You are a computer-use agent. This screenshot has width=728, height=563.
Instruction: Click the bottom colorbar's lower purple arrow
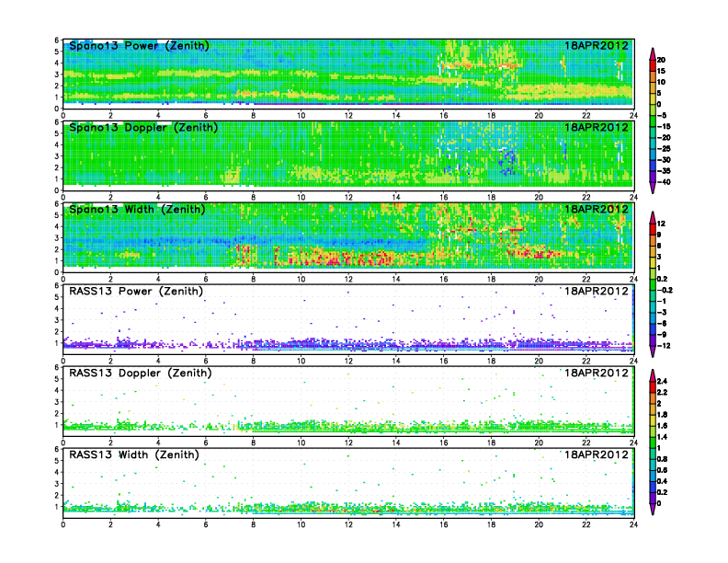(x=653, y=510)
